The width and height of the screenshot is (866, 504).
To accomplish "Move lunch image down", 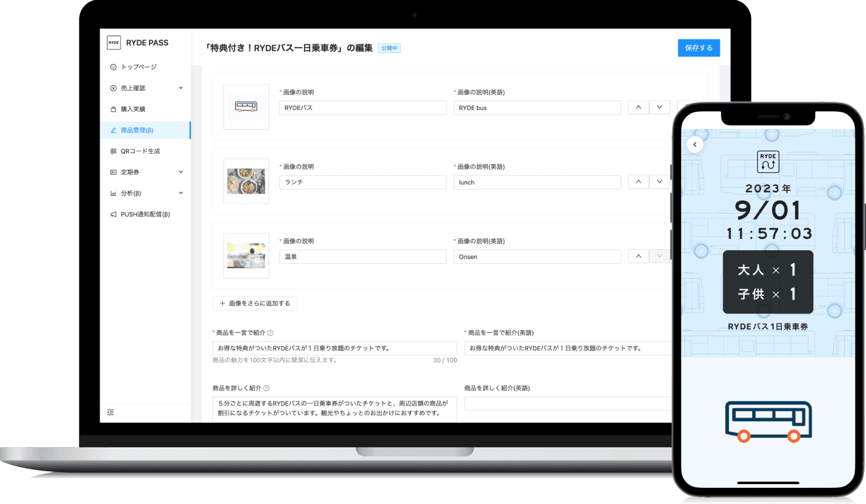I will [660, 182].
